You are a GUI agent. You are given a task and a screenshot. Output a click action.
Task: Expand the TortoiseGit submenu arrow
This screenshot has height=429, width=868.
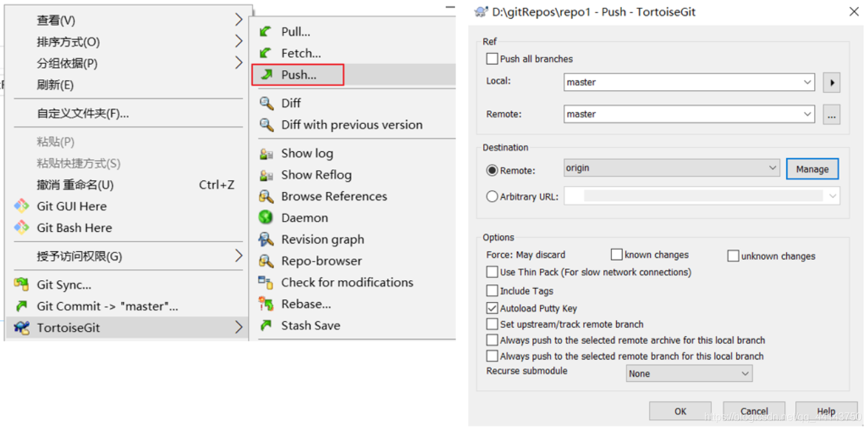coord(238,327)
